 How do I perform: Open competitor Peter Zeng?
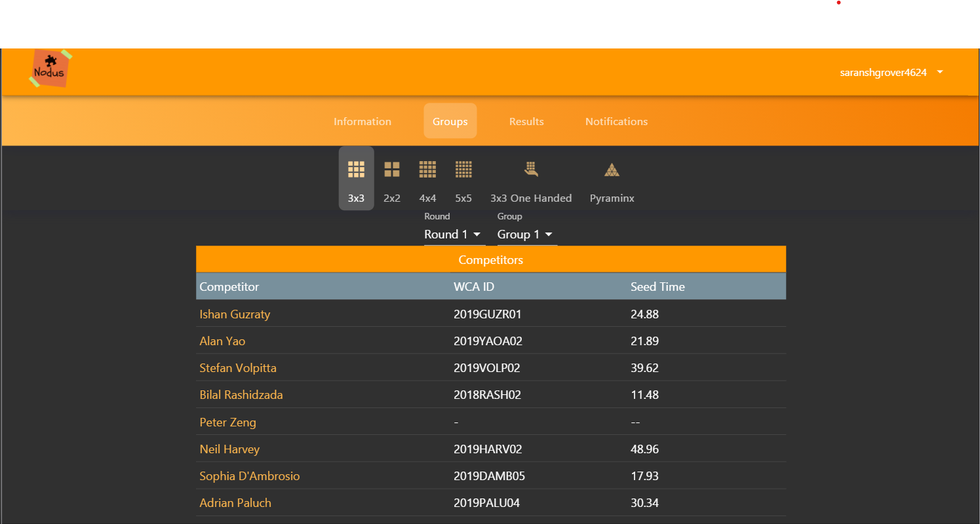coord(227,422)
